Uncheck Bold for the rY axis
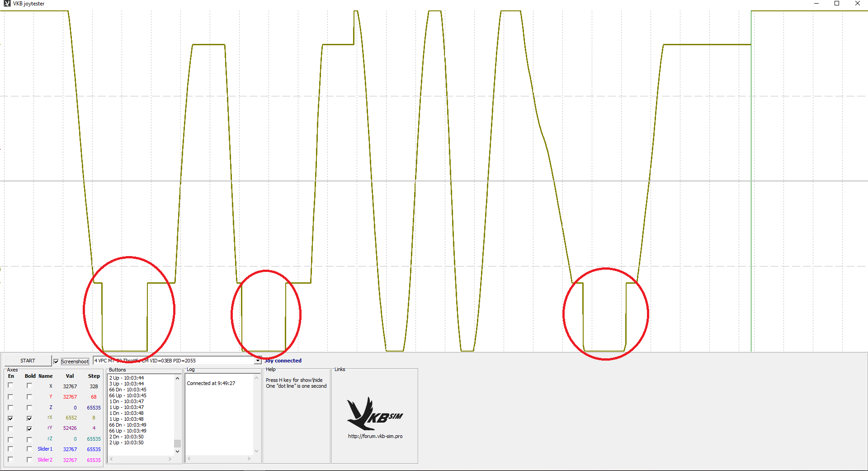Screen dimensions: 868x471 (29, 428)
